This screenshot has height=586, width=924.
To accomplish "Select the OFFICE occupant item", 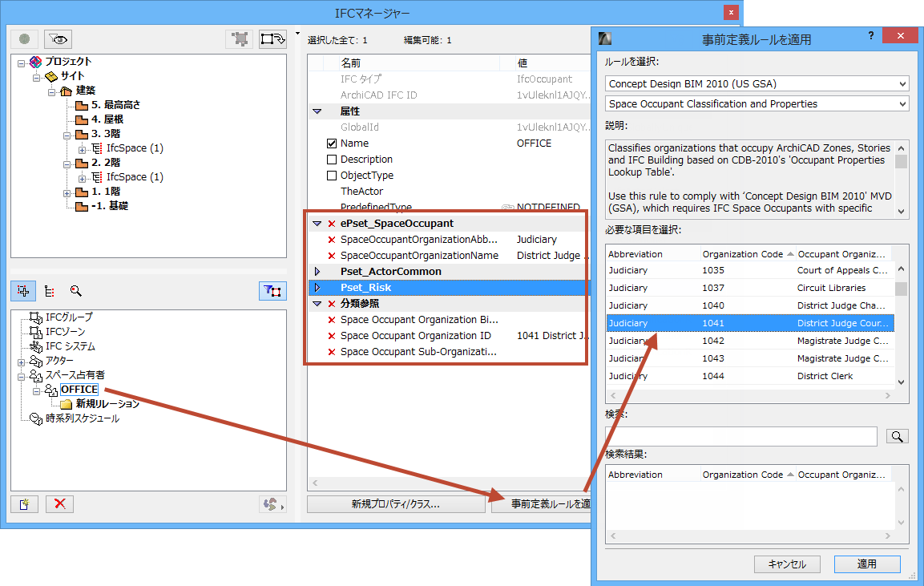I will click(x=79, y=389).
